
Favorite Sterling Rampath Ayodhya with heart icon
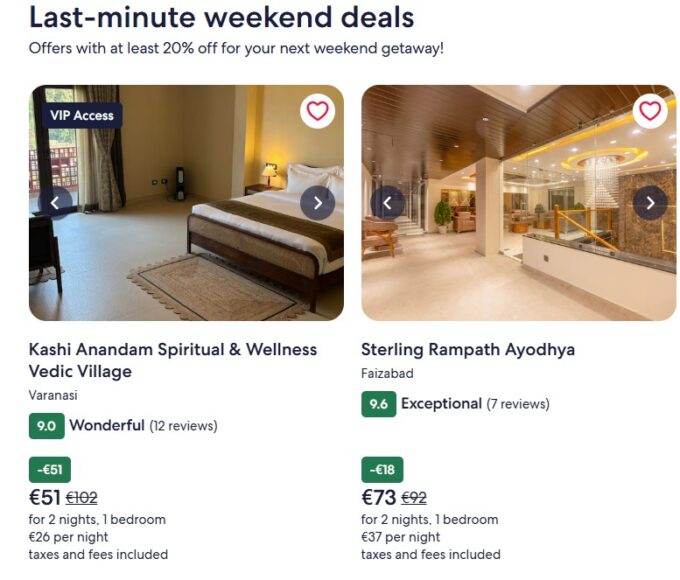coord(650,111)
